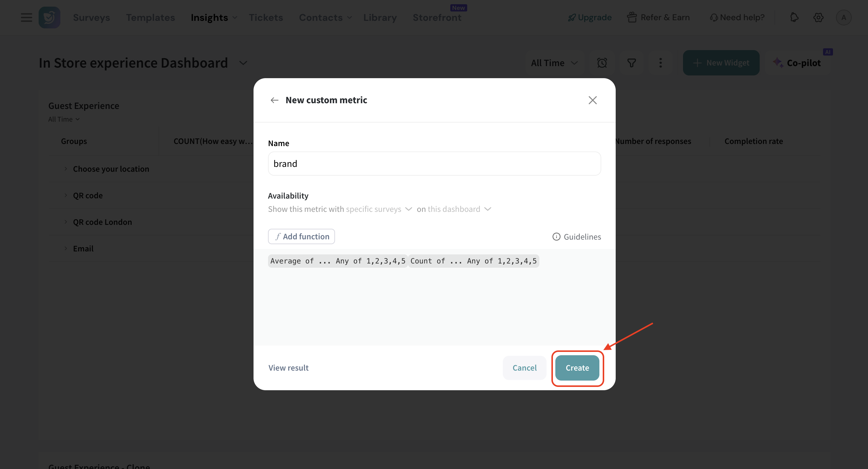Click the SurveySparrow logo icon
Image resolution: width=868 pixels, height=469 pixels.
(49, 17)
